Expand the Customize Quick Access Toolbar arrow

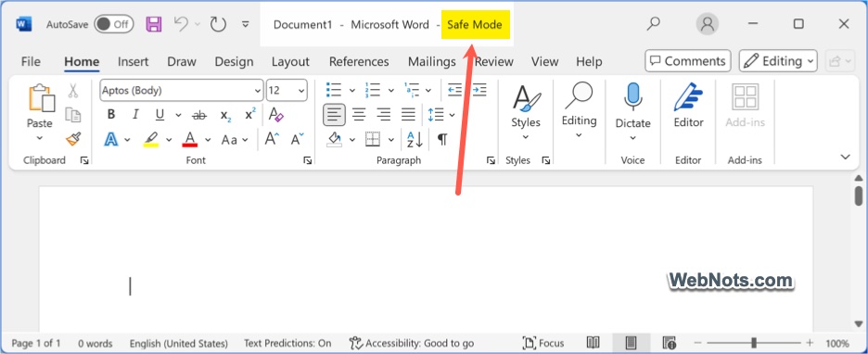[x=245, y=24]
